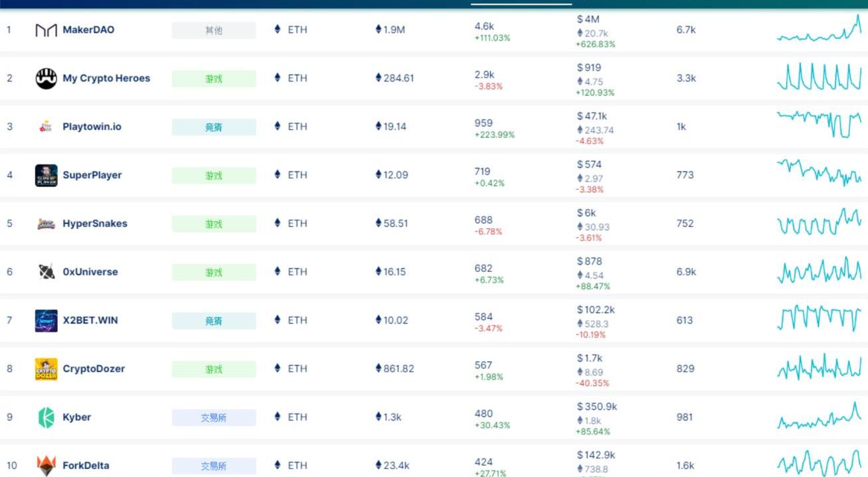Click the 23.4k balance in ForkDelta row
The width and height of the screenshot is (868, 477).
[392, 466]
